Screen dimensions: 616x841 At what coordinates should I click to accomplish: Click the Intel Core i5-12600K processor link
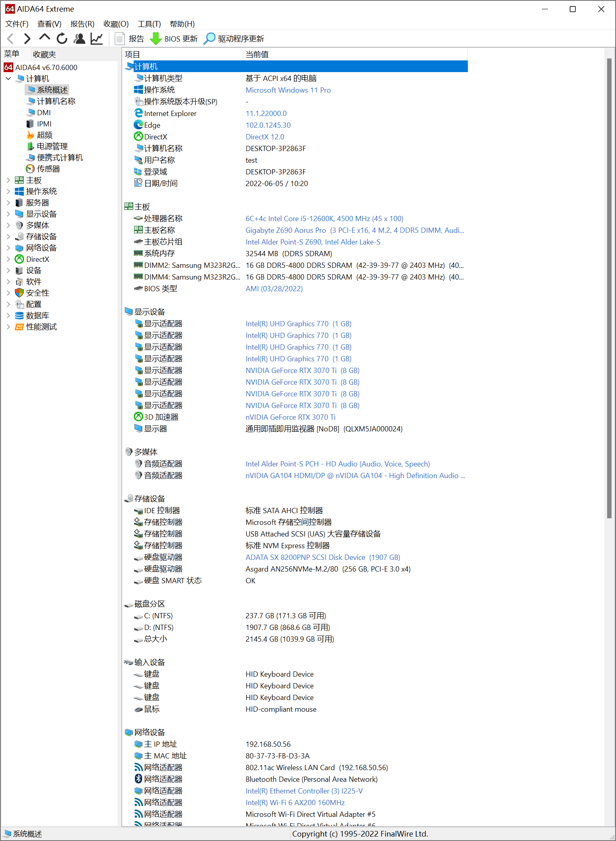click(x=325, y=218)
